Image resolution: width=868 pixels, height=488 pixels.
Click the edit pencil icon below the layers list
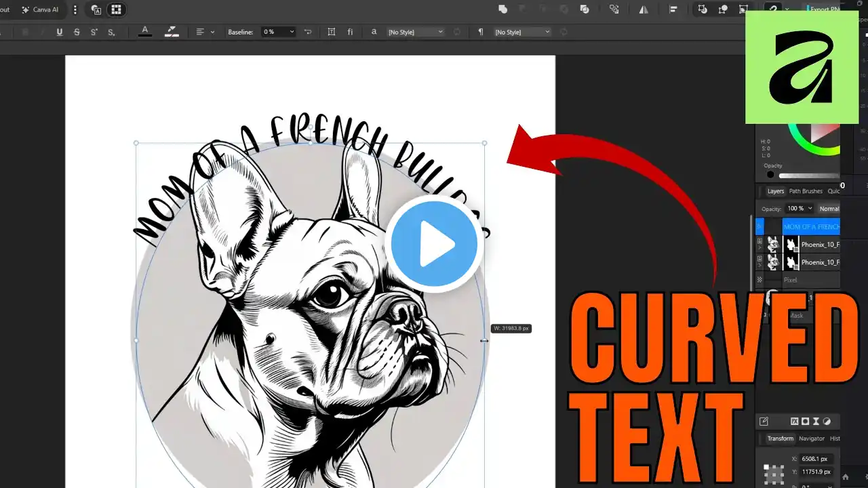[764, 422]
